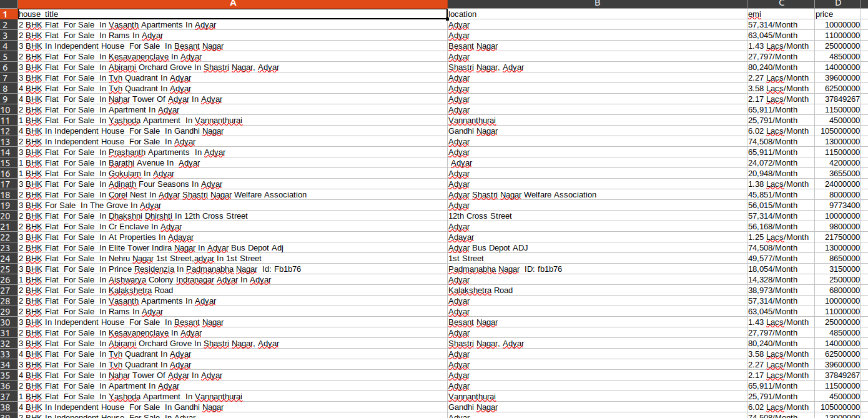Select the Aishwarya Colony Indranagar title cell
The width and height of the screenshot is (868, 418).
232,279
